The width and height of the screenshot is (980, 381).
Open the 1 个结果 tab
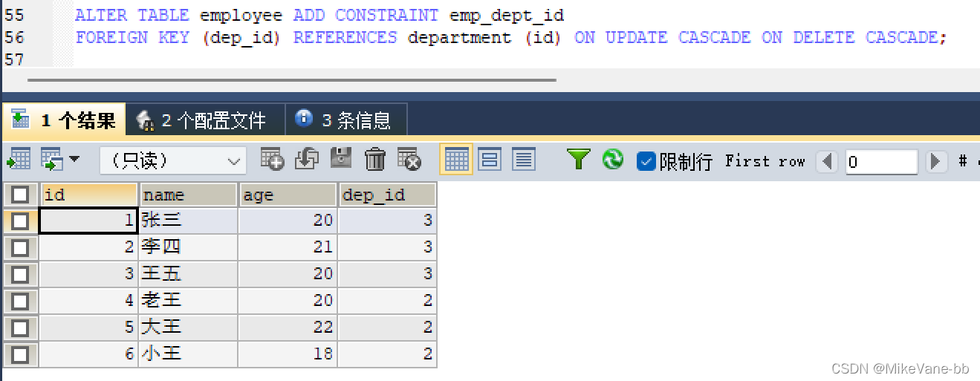(64, 120)
